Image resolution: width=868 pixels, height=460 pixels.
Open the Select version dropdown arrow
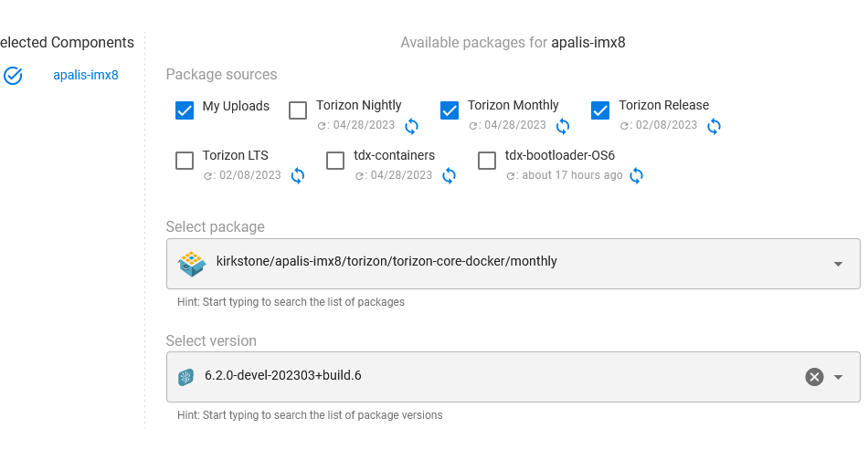tap(838, 377)
